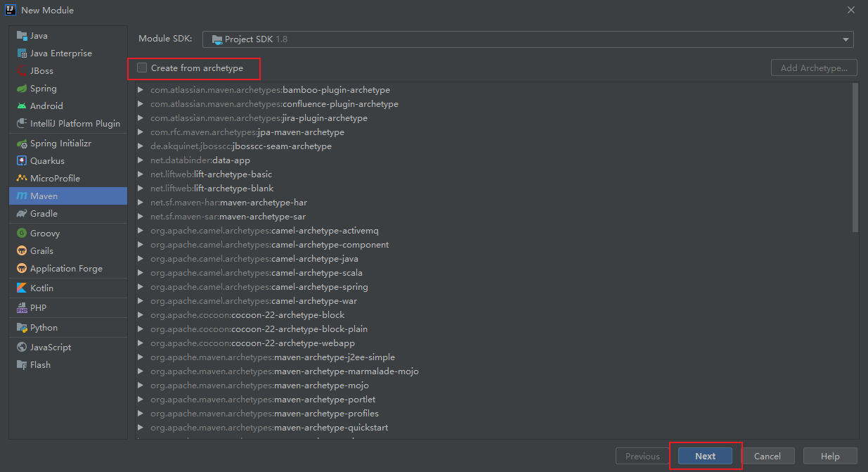Select maven-archetype-sar row
868x472 pixels.
point(493,217)
